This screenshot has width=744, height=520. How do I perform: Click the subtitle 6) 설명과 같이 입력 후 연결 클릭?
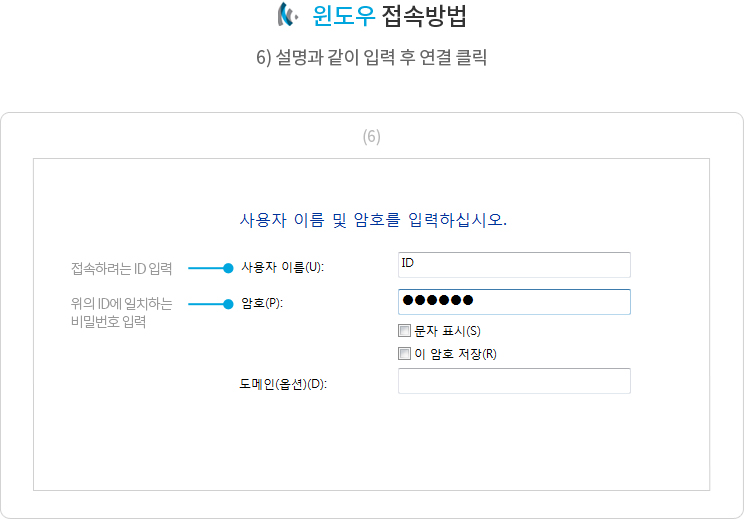[372, 57]
